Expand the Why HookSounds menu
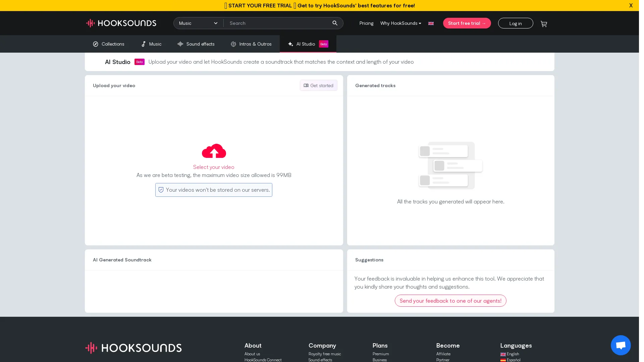The image size is (644, 362). pos(400,23)
